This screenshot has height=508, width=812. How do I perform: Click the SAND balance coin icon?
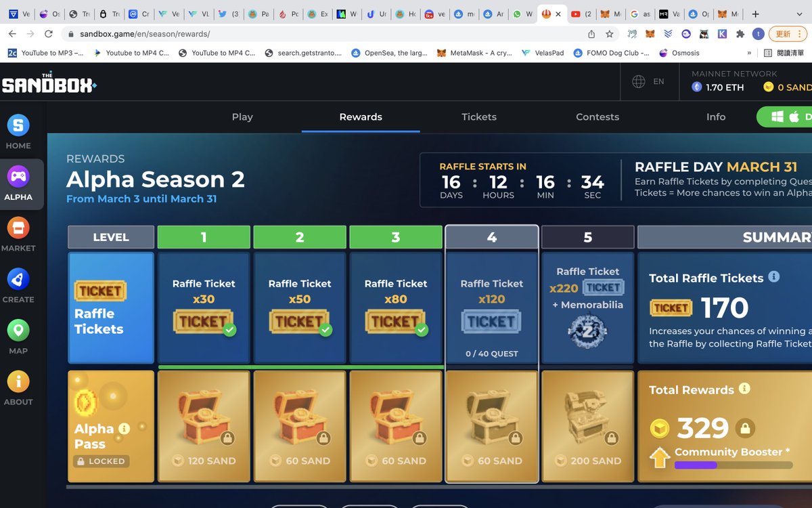coord(768,87)
